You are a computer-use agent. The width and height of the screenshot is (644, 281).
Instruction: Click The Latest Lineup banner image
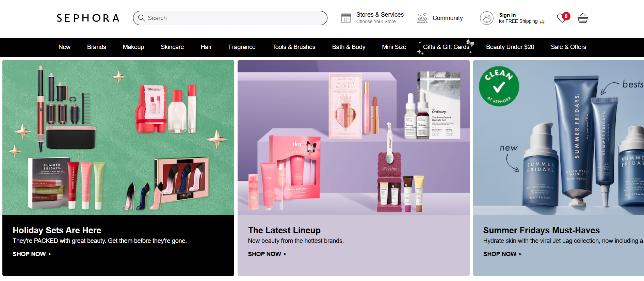click(354, 138)
